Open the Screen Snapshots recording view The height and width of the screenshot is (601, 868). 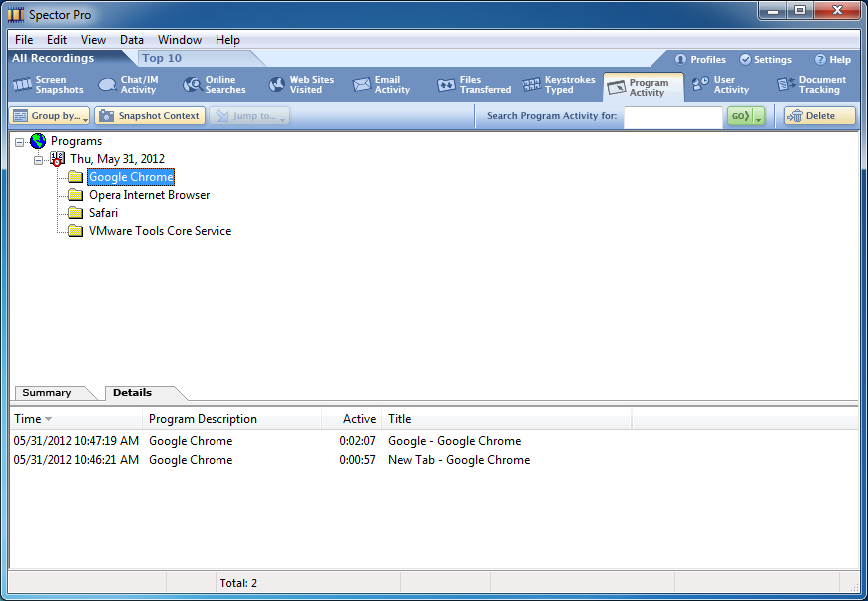[x=48, y=85]
